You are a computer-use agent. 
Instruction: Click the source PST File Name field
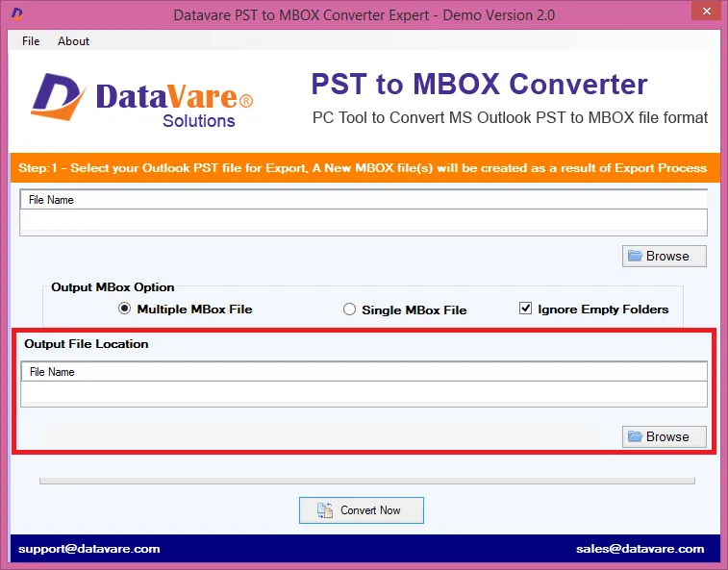(x=364, y=220)
